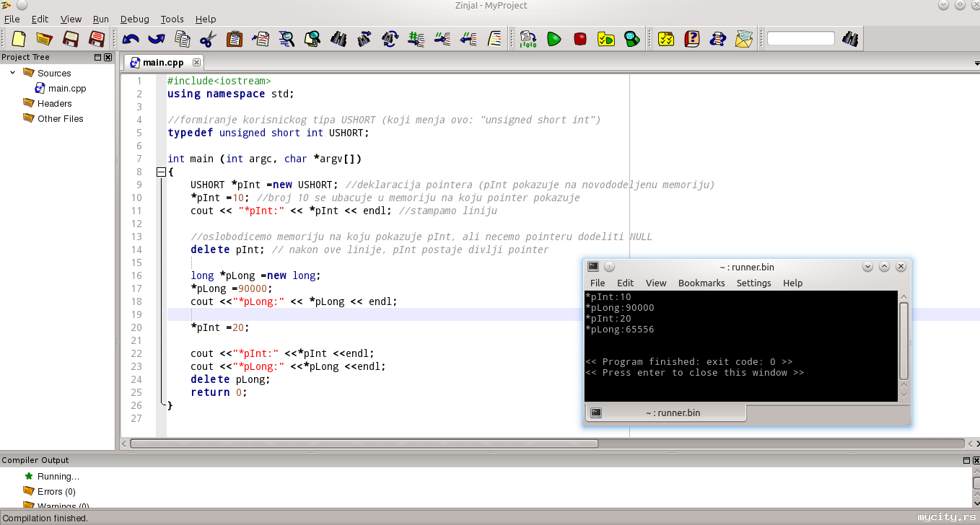Click the Undo arrow icon
The height and width of the screenshot is (525, 980).
(x=131, y=39)
